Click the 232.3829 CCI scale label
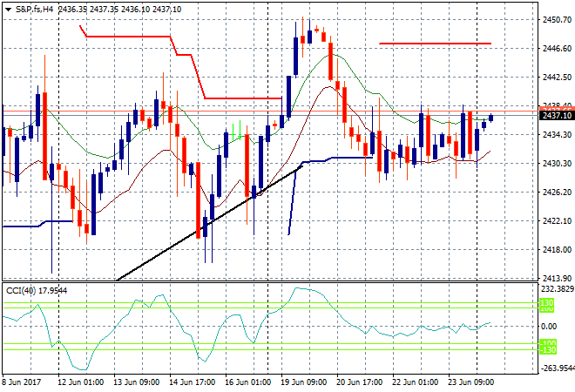 [558, 289]
